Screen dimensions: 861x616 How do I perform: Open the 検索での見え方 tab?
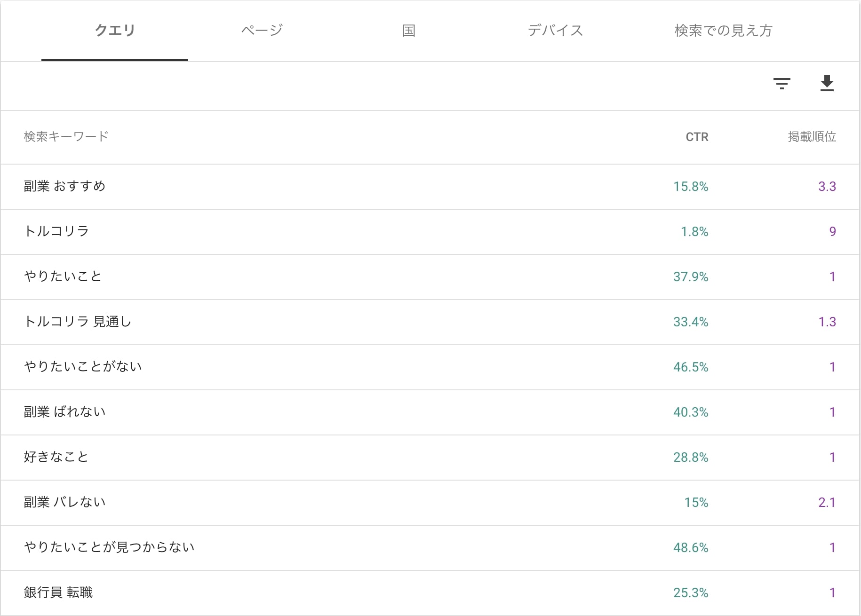[x=723, y=31]
